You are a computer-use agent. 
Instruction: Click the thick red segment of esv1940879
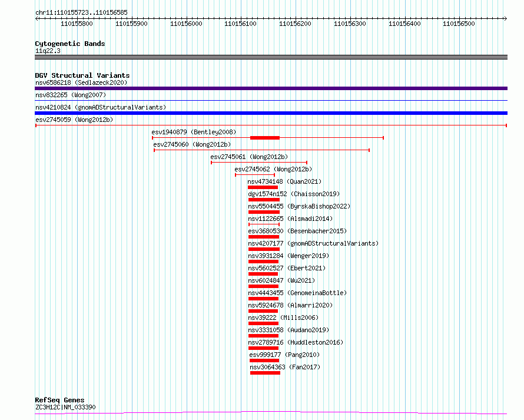265,138
